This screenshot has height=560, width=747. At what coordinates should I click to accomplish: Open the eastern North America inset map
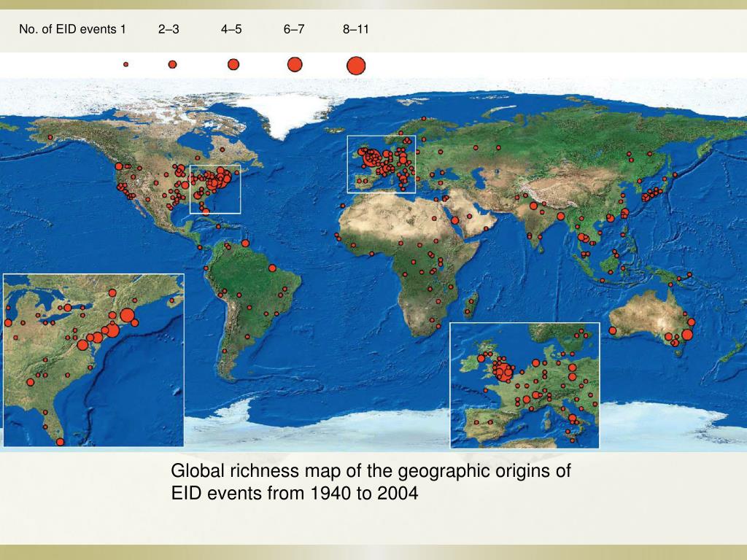(93, 360)
